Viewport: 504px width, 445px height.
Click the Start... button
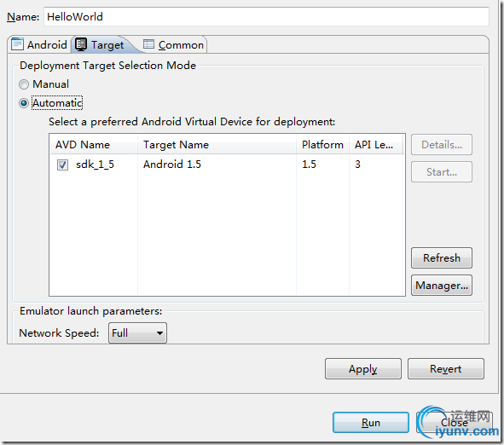pyautogui.click(x=442, y=172)
